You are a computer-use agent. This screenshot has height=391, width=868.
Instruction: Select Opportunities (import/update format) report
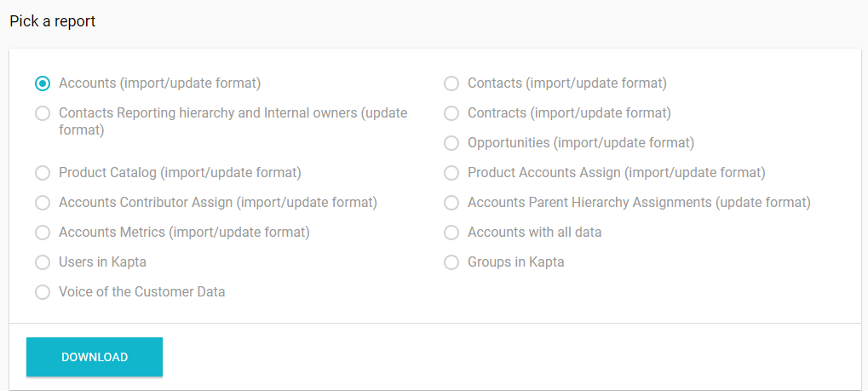[451, 143]
